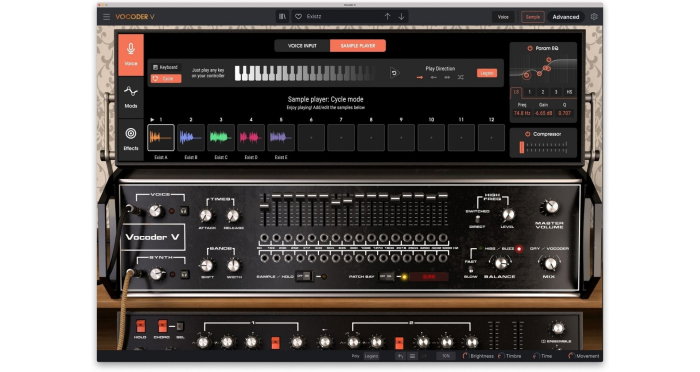Select the Voice microphone side tab

tap(131, 54)
